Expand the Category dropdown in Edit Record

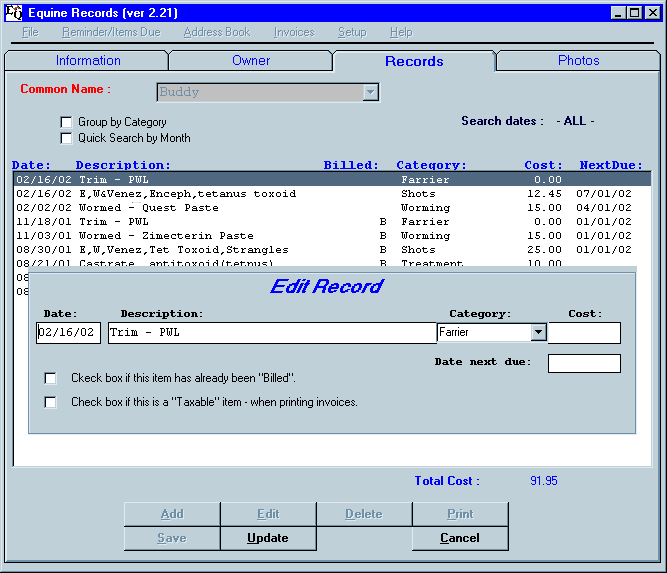tap(538, 333)
